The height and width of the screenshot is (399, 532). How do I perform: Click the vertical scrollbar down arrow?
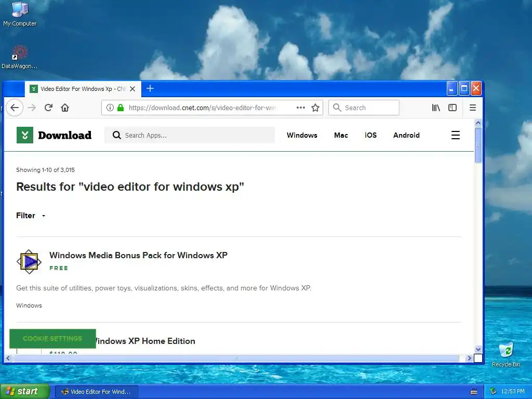[x=478, y=349]
